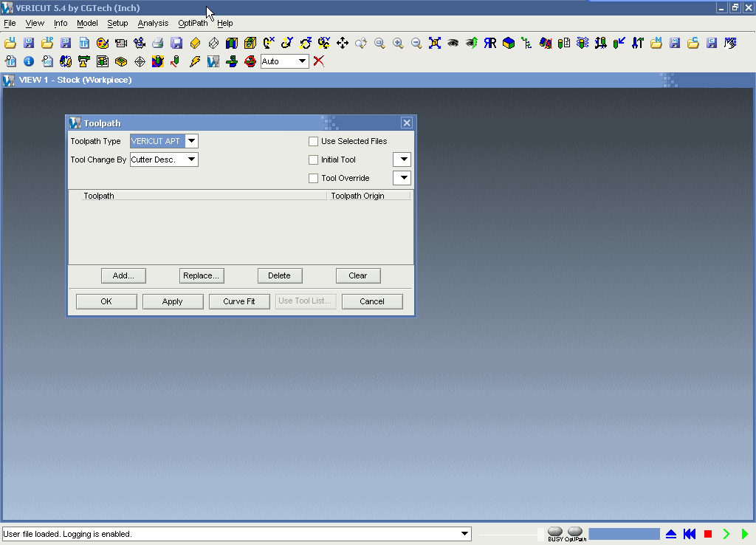Click the blue info circle icon

[29, 61]
